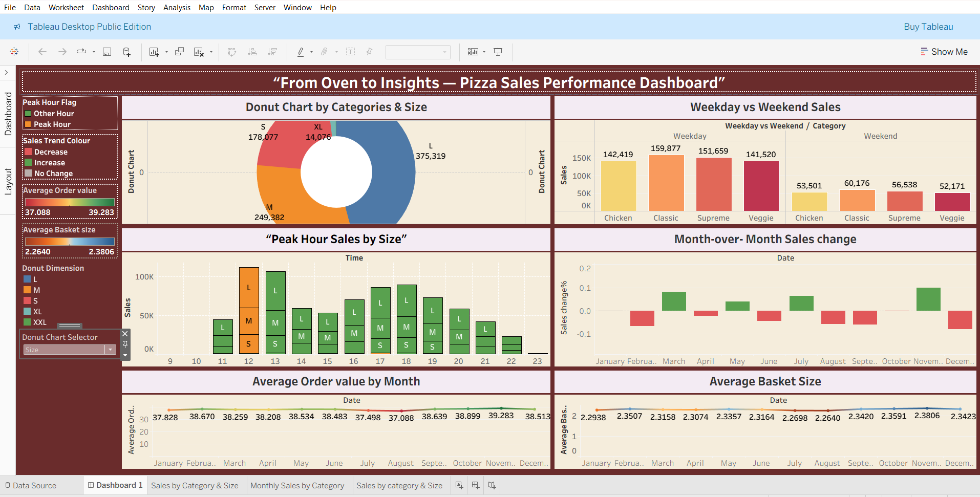Toggle the Decrease legend entry
Screen dimensions: 980x497
click(x=51, y=152)
